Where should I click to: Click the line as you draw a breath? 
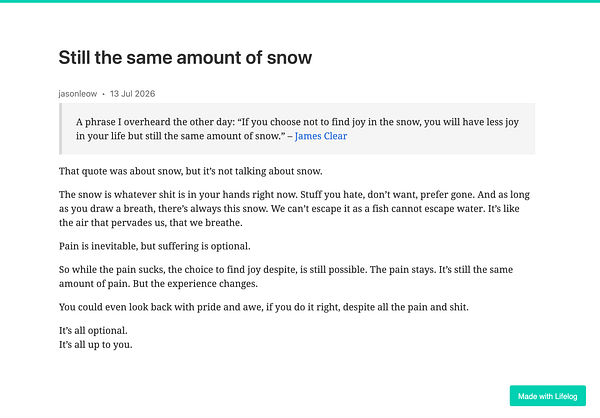pyautogui.click(x=289, y=209)
